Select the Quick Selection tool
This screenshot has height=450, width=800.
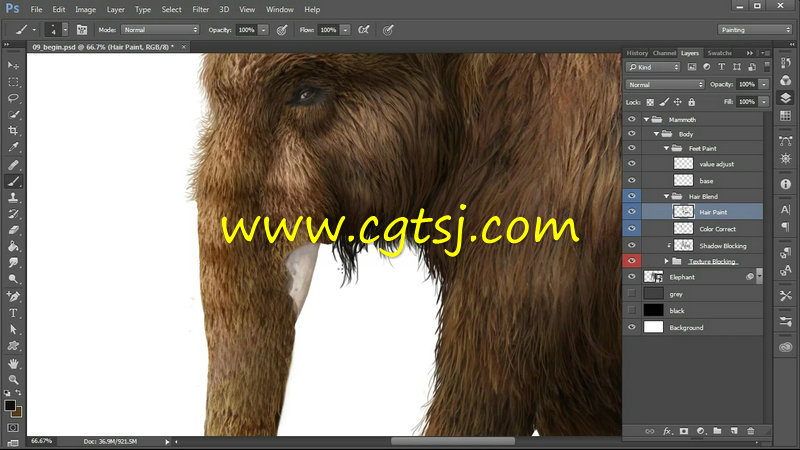tap(13, 114)
